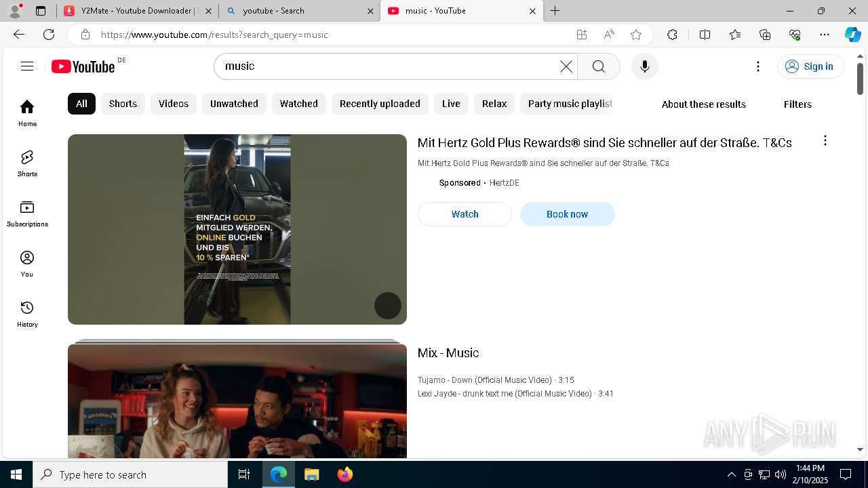
Task: Click the Mix - Music thumbnail
Action: coord(237,401)
